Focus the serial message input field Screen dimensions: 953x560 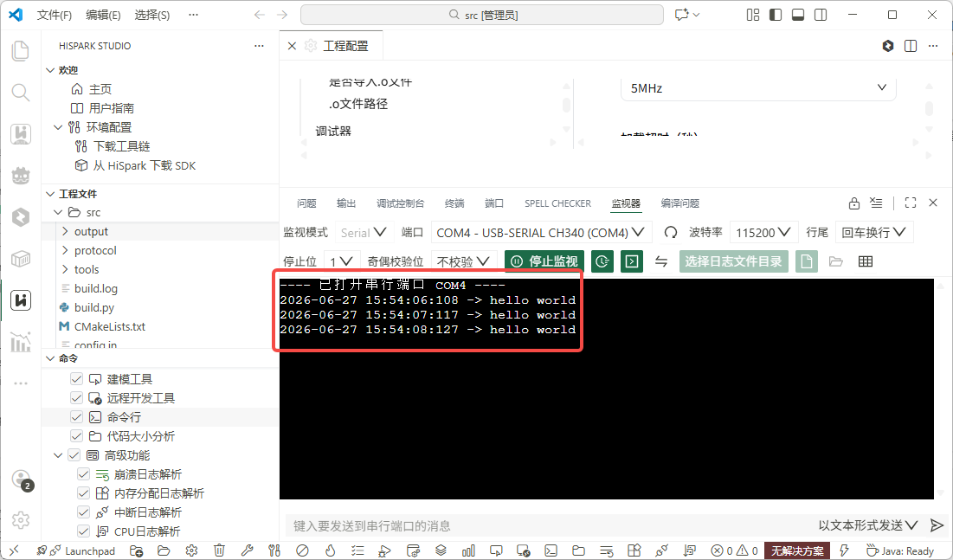point(550,525)
